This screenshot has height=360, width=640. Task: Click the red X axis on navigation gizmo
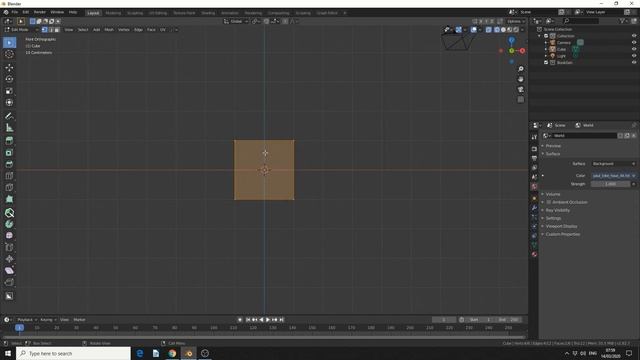pos(522,51)
